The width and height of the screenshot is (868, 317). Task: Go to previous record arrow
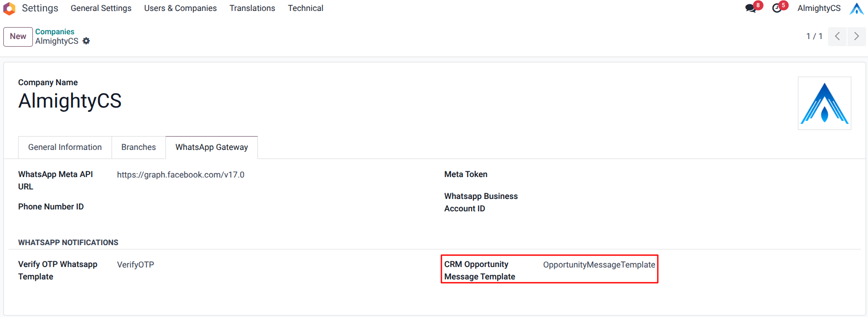837,36
